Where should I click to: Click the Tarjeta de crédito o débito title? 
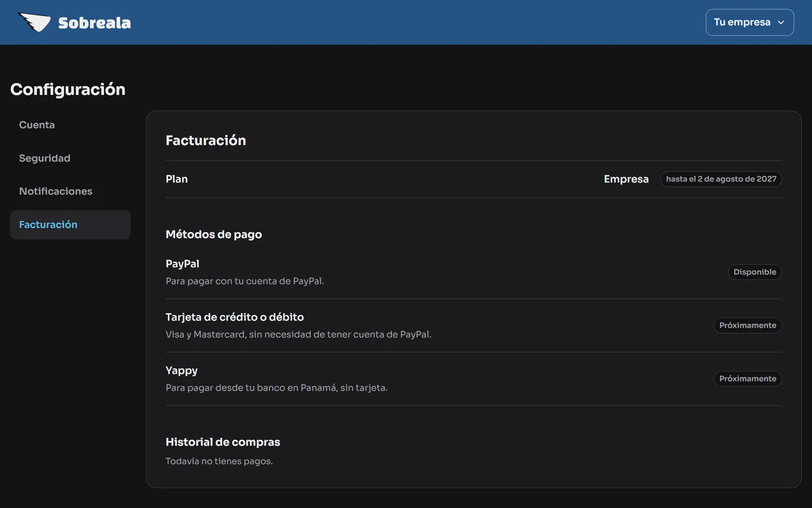coord(235,317)
